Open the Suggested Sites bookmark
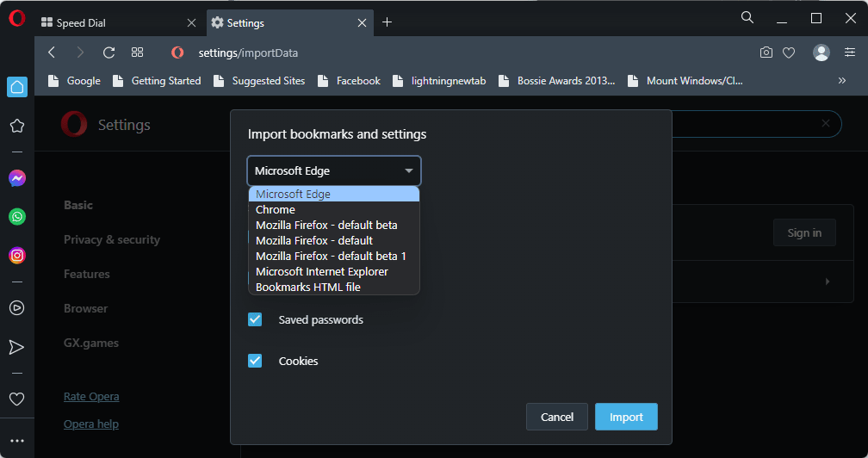Image resolution: width=868 pixels, height=458 pixels. coord(259,81)
